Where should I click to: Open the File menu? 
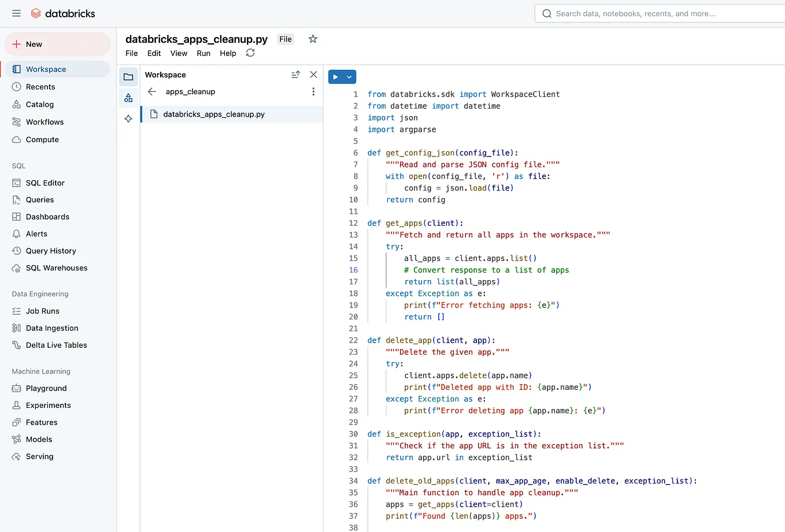click(x=131, y=53)
